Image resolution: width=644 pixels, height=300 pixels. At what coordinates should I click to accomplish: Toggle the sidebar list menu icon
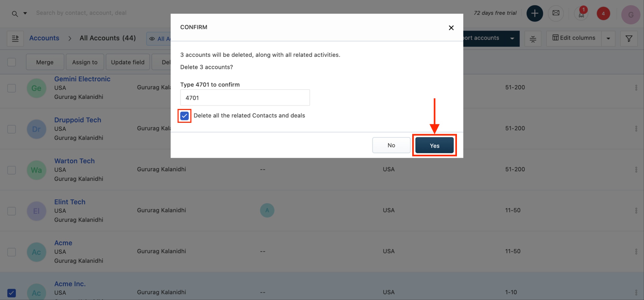15,39
